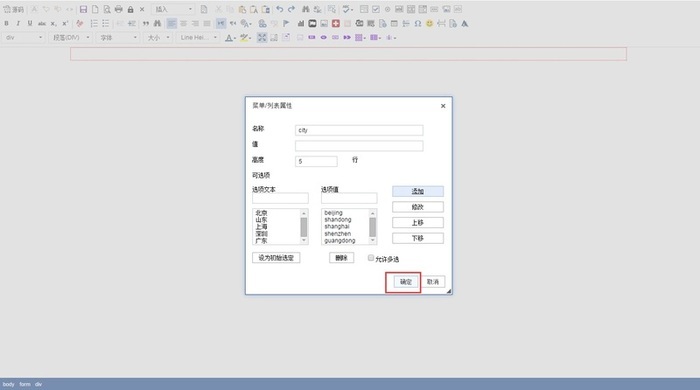Click the red cross plus icon
Screen dimensions: 700x390
(336, 24)
